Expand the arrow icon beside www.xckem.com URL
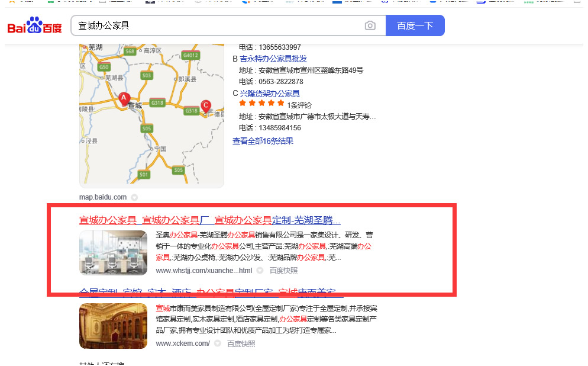The width and height of the screenshot is (588, 366). point(217,343)
